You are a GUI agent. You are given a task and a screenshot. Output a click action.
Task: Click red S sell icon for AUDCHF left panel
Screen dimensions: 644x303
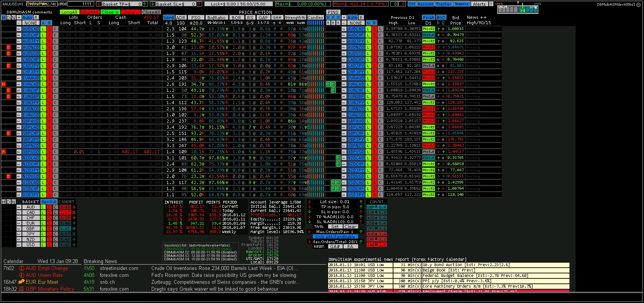[49, 35]
